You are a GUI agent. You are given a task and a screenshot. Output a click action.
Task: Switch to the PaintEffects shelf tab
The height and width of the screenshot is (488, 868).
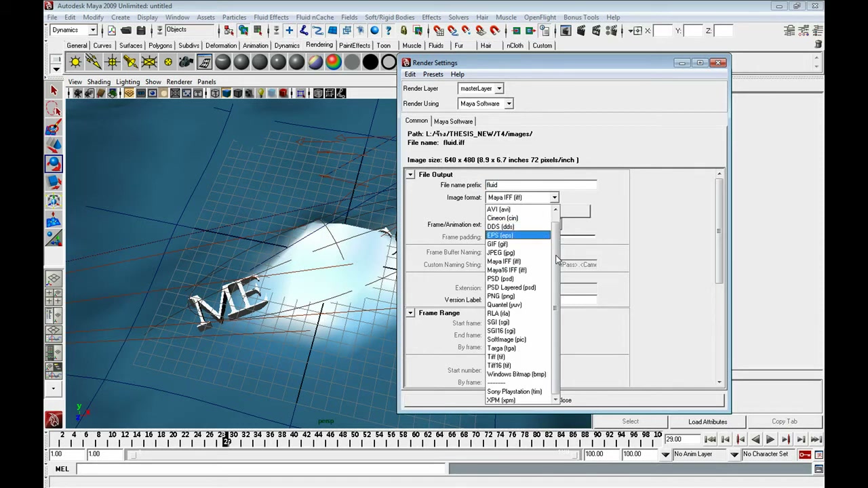pos(354,45)
